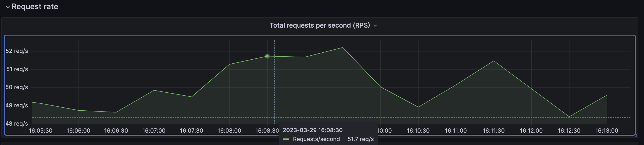The height and width of the screenshot is (145, 644).
Task: Collapse the Request rate row chevron
Action: click(8, 7)
